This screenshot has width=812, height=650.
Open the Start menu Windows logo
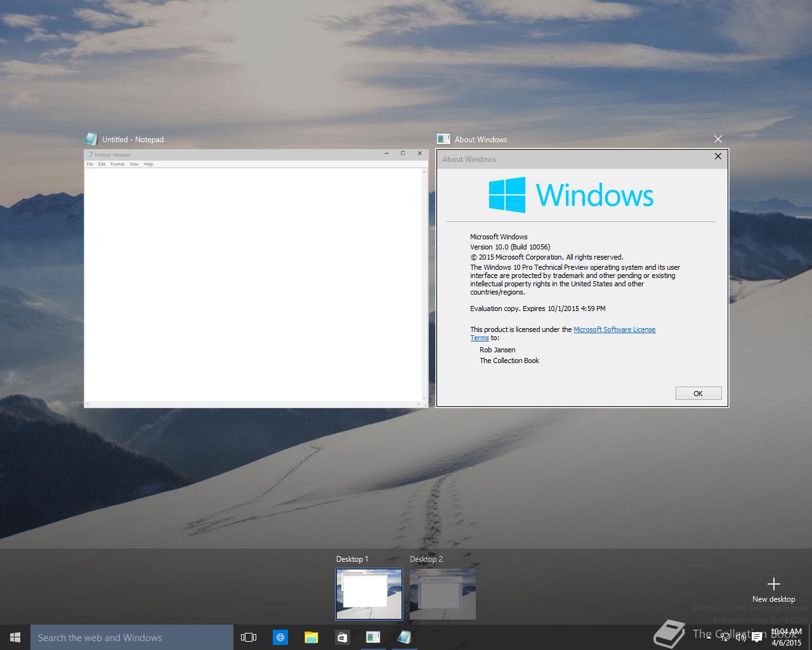pyautogui.click(x=15, y=637)
